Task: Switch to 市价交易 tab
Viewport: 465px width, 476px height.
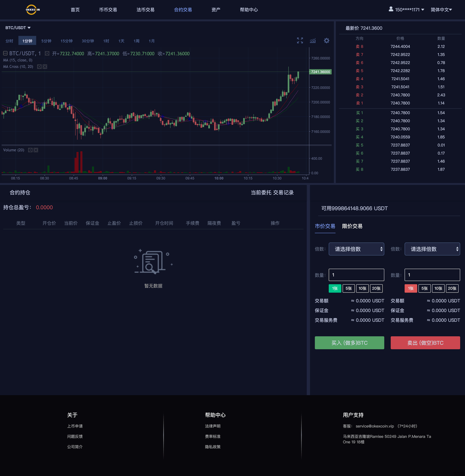Action: pyautogui.click(x=325, y=226)
